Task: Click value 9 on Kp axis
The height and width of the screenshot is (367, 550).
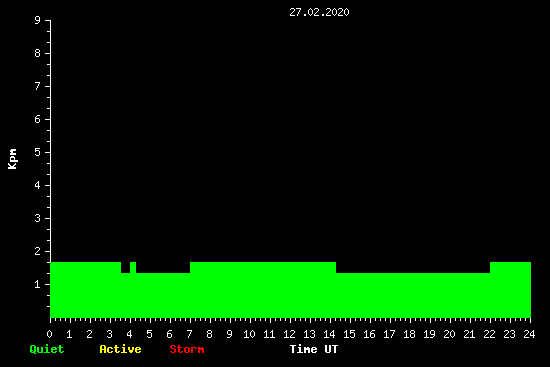Action: tap(38, 20)
